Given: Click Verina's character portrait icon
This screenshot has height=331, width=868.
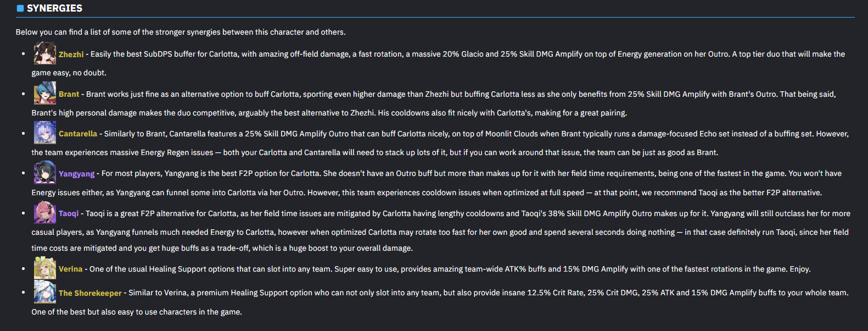Looking at the screenshot, I should tap(44, 268).
